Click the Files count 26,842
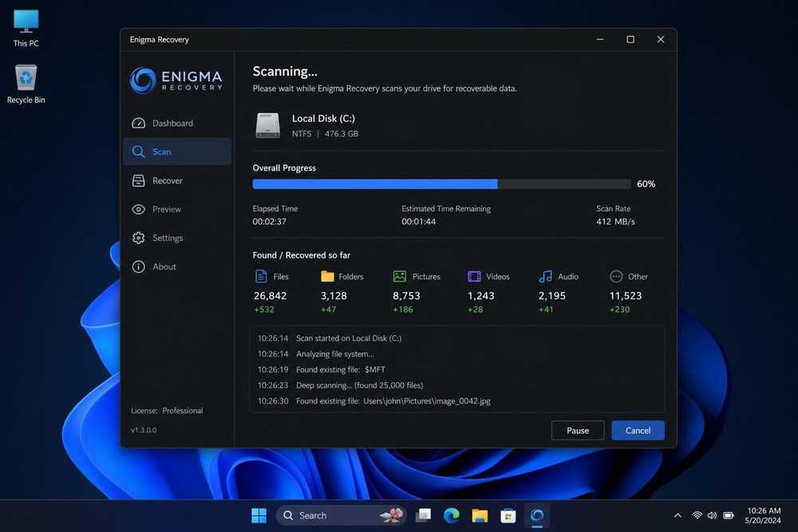The image size is (798, 532). [270, 295]
